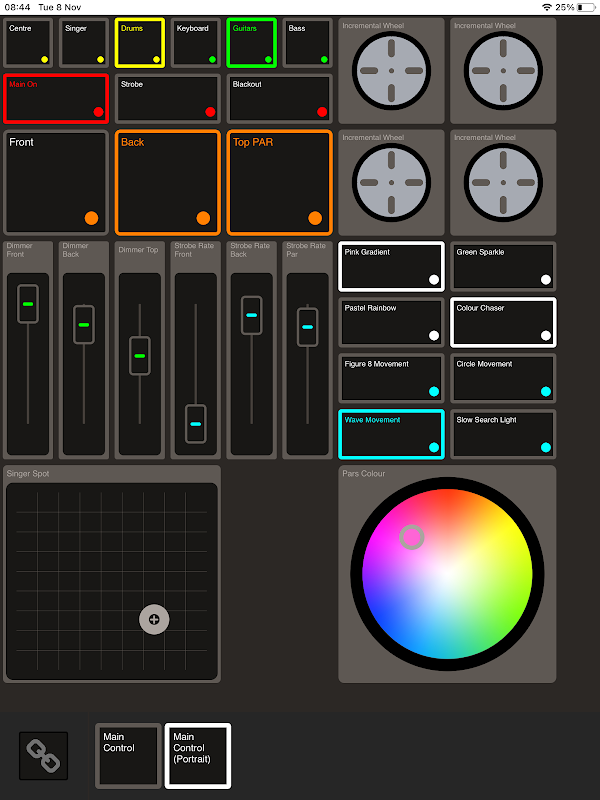Tap the Singer Spot crosshair handle
Viewport: 600px width, 800px height.
(154, 619)
